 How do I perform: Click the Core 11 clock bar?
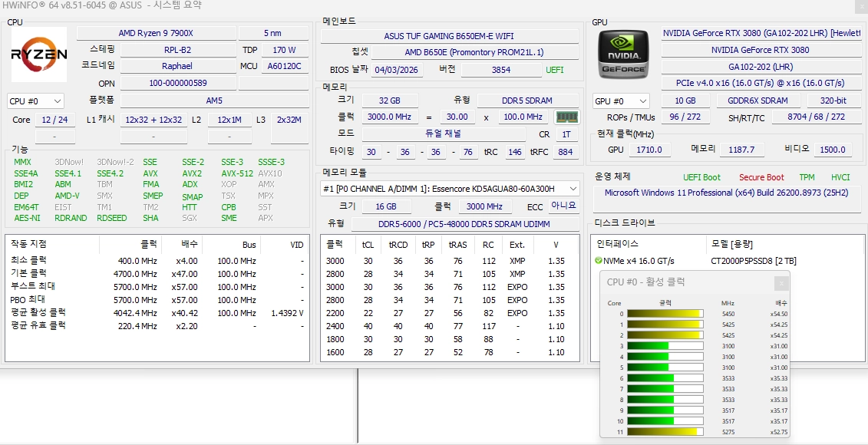click(665, 432)
